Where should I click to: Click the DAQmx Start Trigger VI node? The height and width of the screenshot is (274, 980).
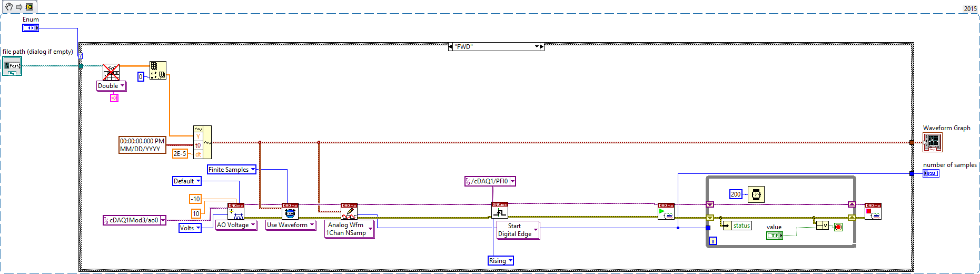(500, 210)
